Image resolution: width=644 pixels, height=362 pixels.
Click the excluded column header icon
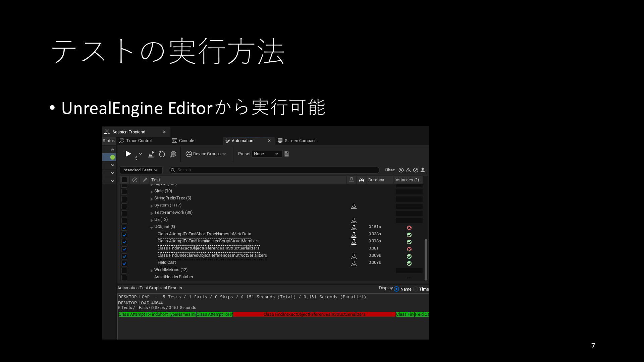[x=135, y=180]
